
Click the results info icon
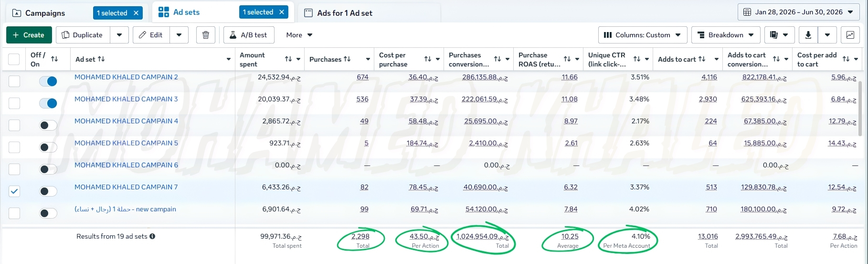152,236
